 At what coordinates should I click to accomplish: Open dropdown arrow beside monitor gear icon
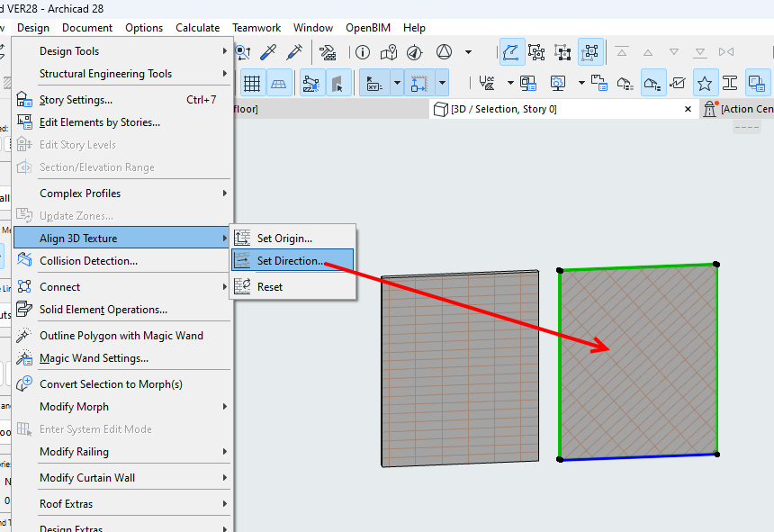pos(581,83)
